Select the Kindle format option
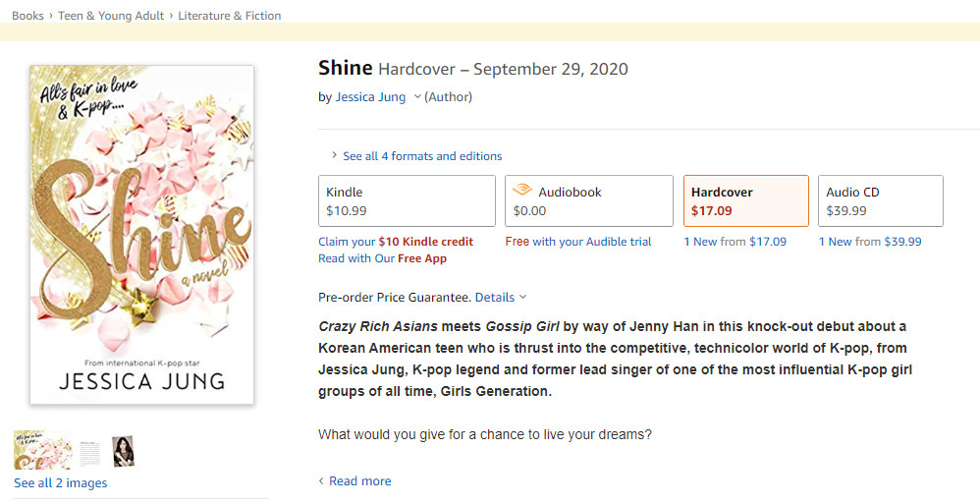Viewport: 980px width, 504px height. coord(407,201)
